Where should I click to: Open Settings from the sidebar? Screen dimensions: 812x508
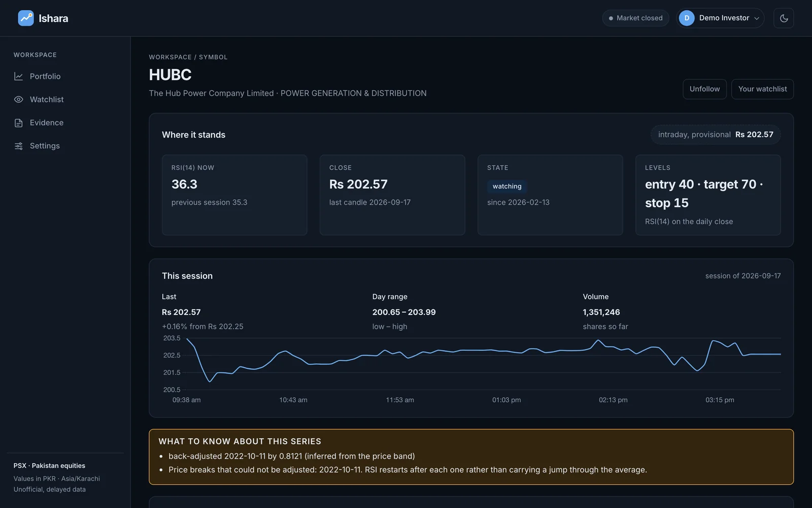[65, 146]
